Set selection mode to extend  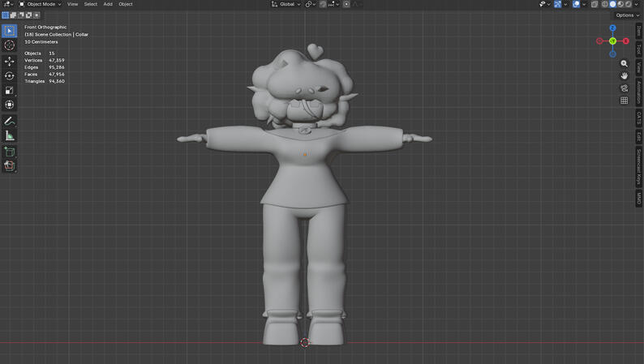click(x=13, y=15)
